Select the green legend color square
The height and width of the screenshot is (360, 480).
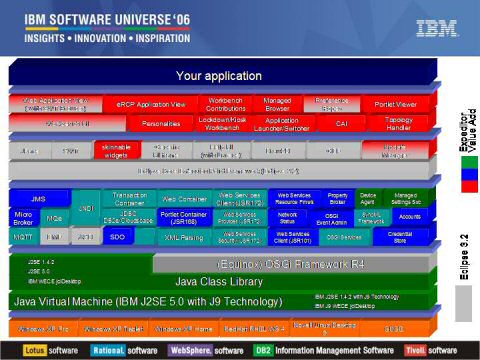pyautogui.click(x=470, y=162)
